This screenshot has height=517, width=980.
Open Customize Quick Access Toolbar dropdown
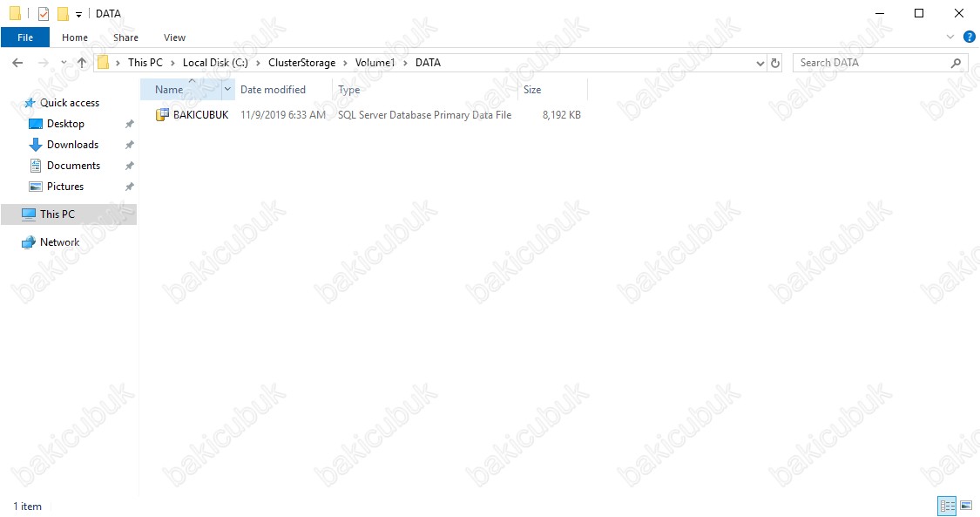[78, 14]
